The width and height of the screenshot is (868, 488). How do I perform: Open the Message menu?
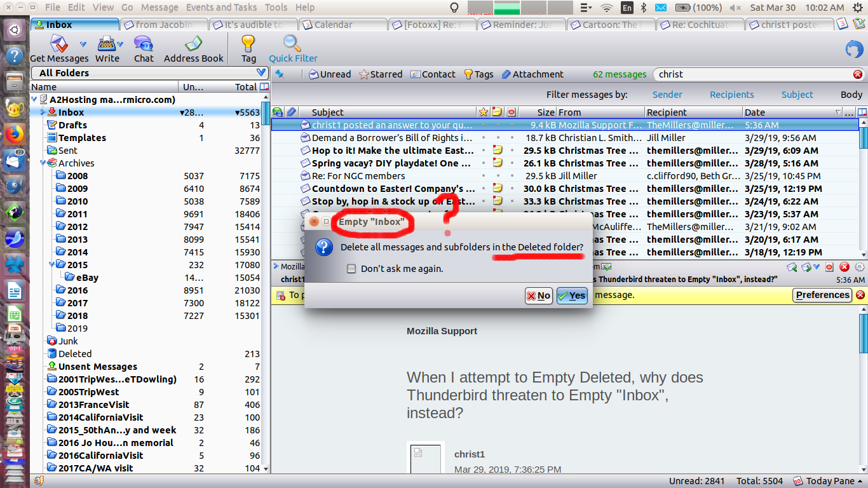pyautogui.click(x=159, y=8)
